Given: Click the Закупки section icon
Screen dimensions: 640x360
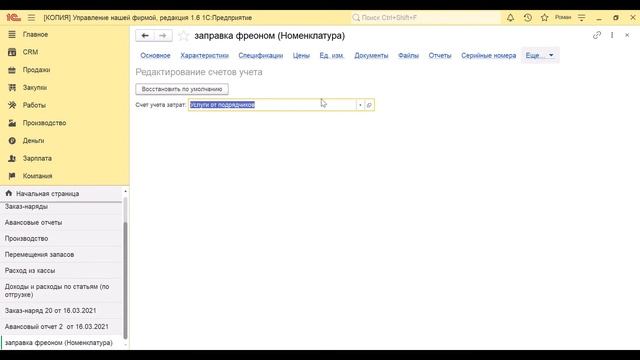Looking at the screenshot, I should [x=12, y=87].
